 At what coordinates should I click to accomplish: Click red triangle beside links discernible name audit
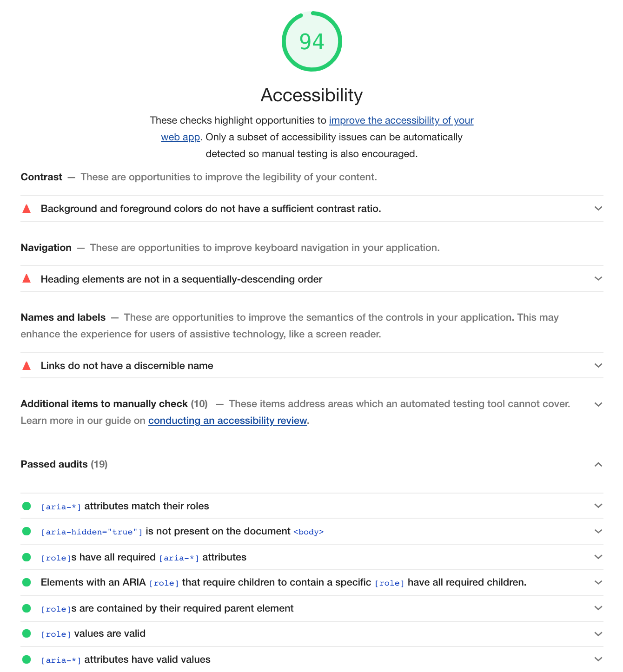coord(27,366)
